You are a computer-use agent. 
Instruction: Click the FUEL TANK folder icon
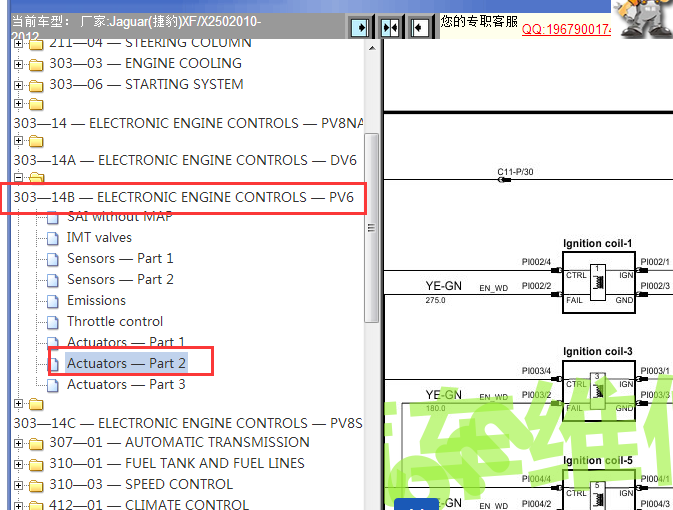click(36, 464)
